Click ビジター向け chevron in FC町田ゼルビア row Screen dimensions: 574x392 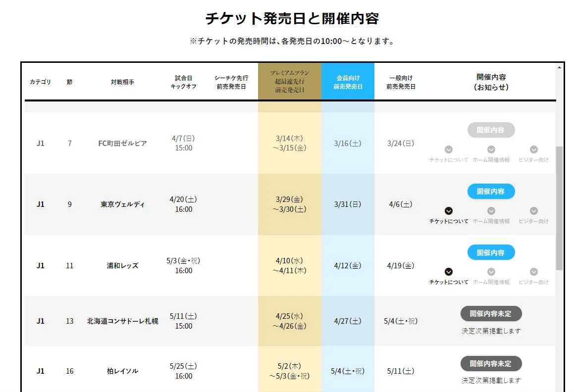pos(534,149)
